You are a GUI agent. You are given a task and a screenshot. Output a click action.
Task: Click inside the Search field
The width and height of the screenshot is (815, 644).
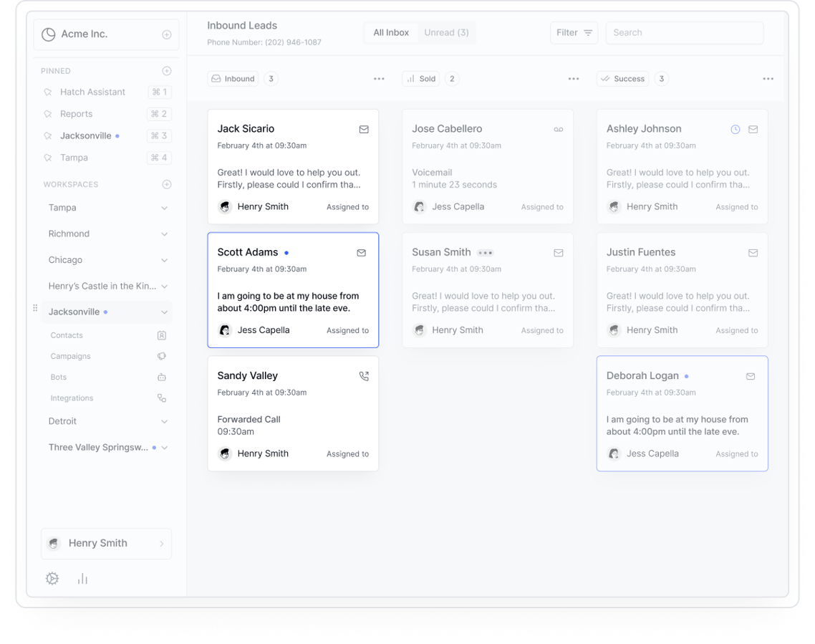pyautogui.click(x=684, y=32)
